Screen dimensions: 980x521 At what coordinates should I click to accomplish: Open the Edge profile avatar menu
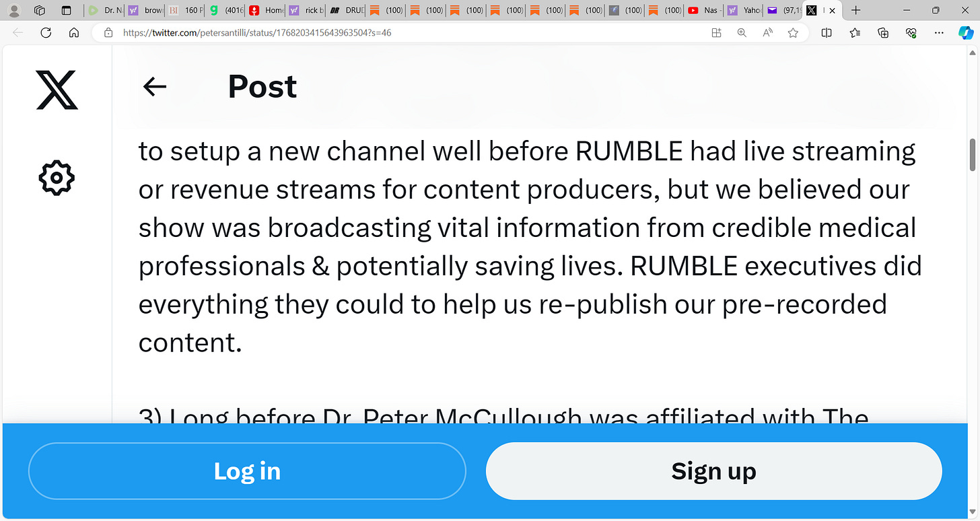(13, 10)
